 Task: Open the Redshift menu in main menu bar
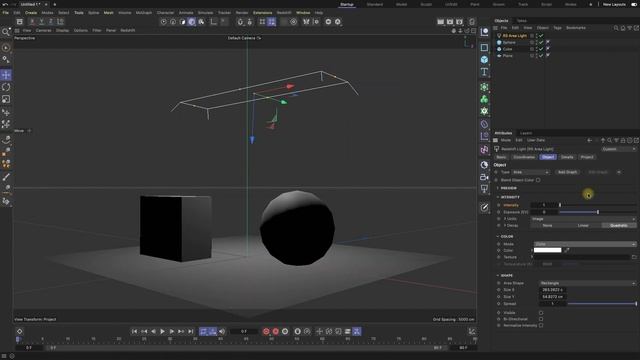tap(284, 13)
